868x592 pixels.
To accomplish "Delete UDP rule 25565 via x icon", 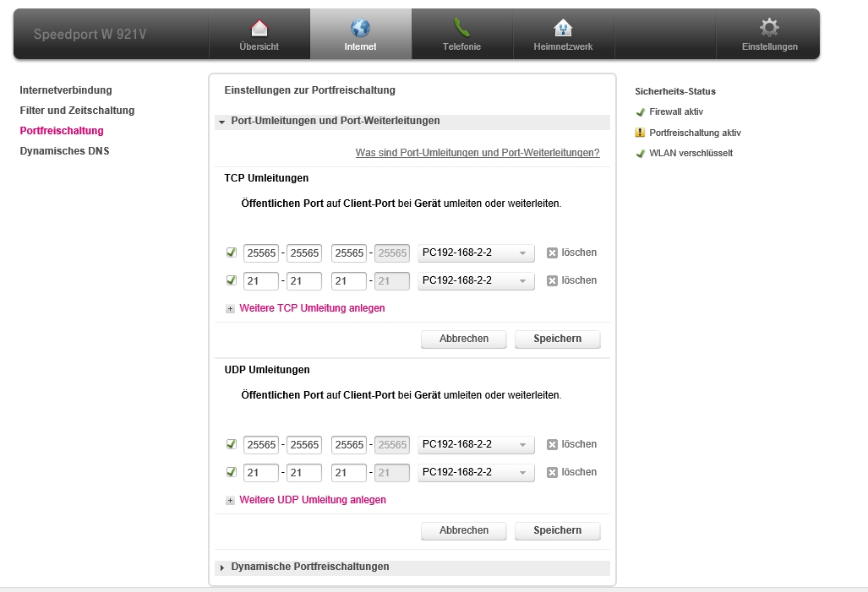I will (552, 445).
